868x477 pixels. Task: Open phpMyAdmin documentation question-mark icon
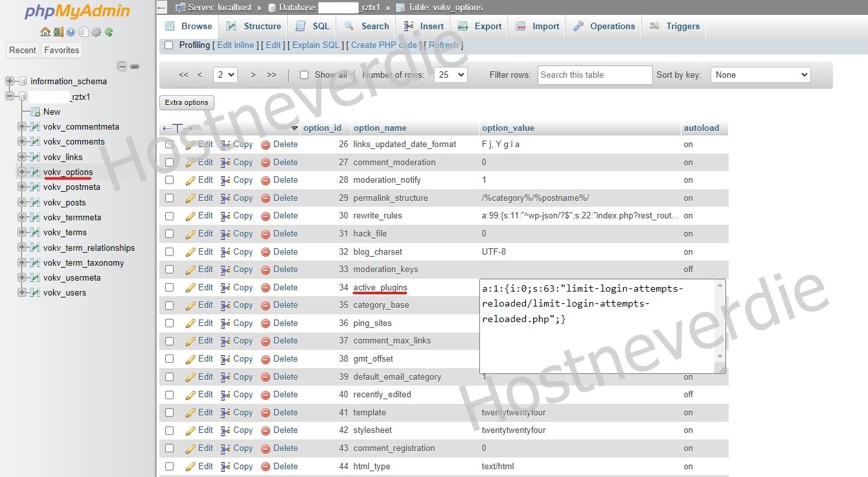pos(71,32)
